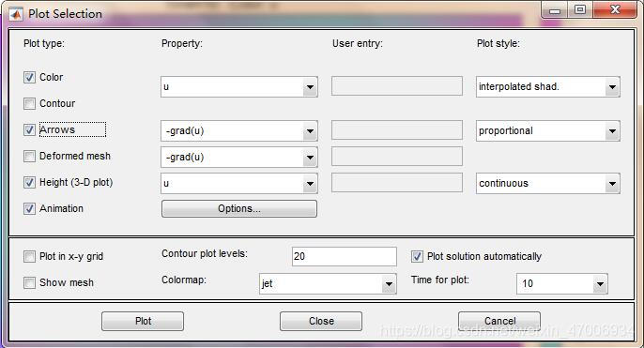Image resolution: width=644 pixels, height=348 pixels.
Task: Expand the proportional arrow style dropdown
Action: pyautogui.click(x=548, y=131)
